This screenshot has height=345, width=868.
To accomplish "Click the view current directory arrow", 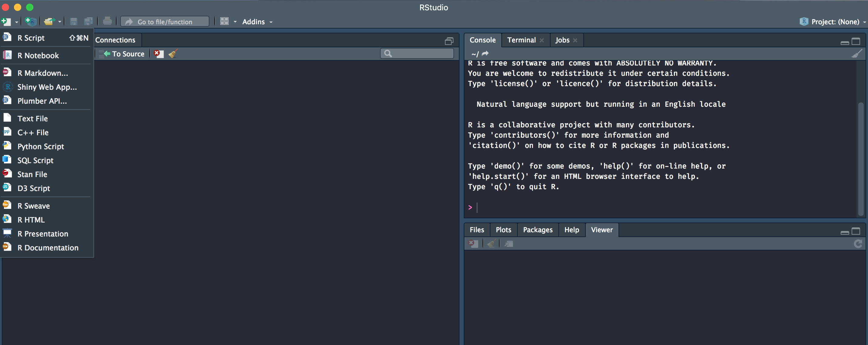I will 485,54.
